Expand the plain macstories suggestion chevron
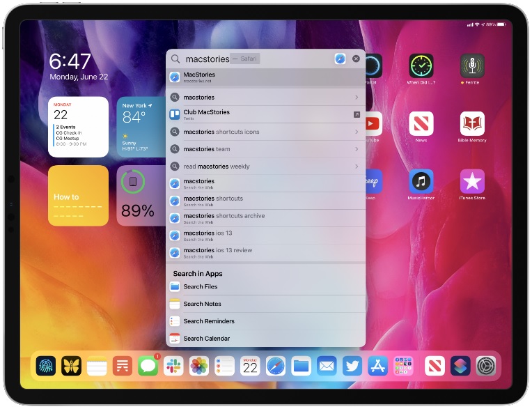 [357, 98]
